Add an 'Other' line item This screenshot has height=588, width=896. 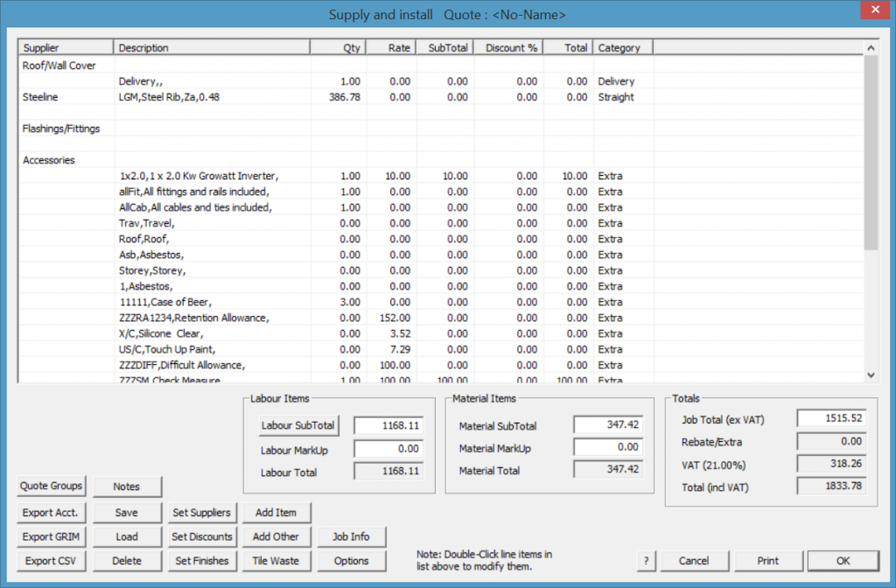[276, 536]
